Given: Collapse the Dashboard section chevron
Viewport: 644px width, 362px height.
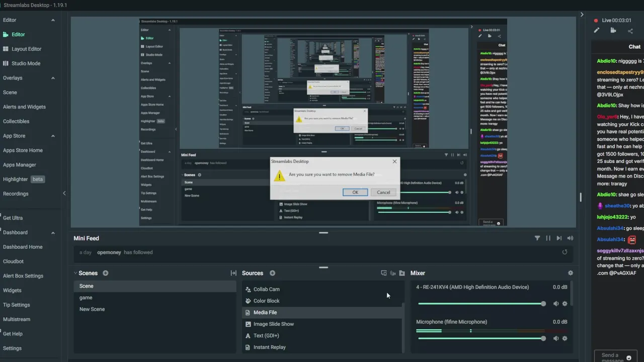Looking at the screenshot, I should (53, 233).
